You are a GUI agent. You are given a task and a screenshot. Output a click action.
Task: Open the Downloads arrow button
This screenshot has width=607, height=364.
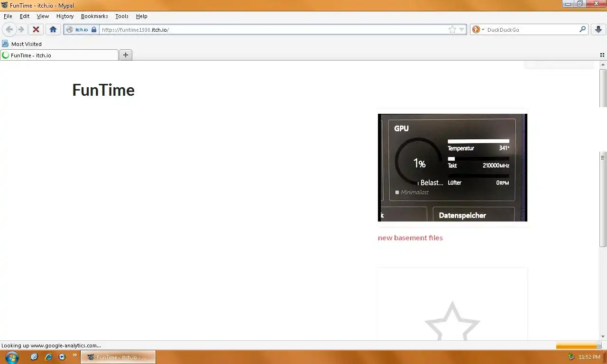(x=598, y=29)
